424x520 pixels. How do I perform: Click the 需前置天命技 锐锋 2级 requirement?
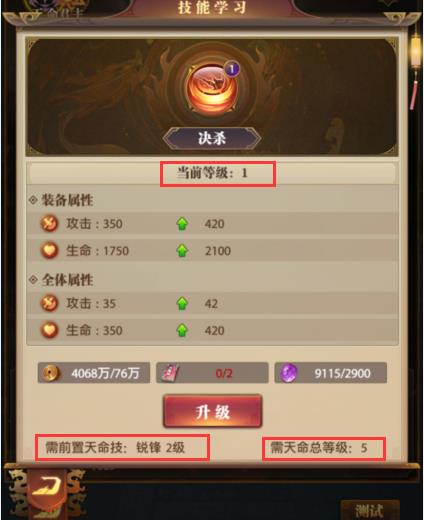pyautogui.click(x=115, y=448)
